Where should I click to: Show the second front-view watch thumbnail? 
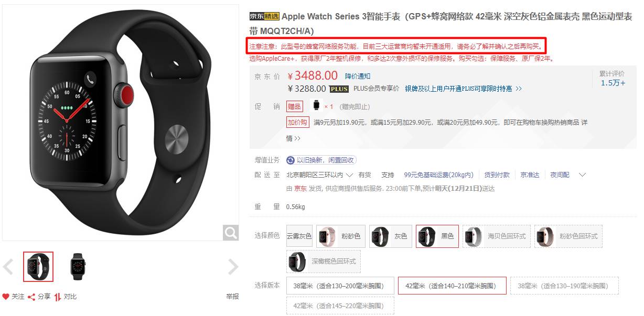click(x=78, y=267)
